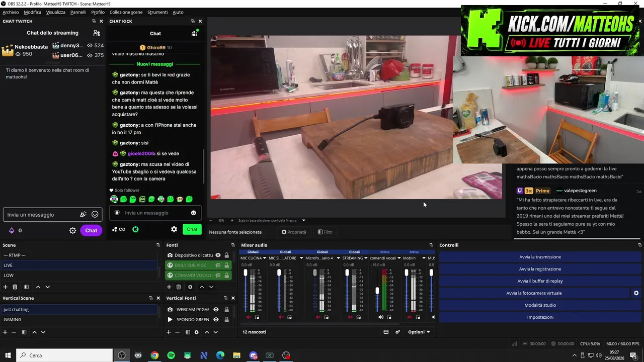The image size is (644, 362).
Task: Open the Visualizza menu
Action: tap(56, 12)
